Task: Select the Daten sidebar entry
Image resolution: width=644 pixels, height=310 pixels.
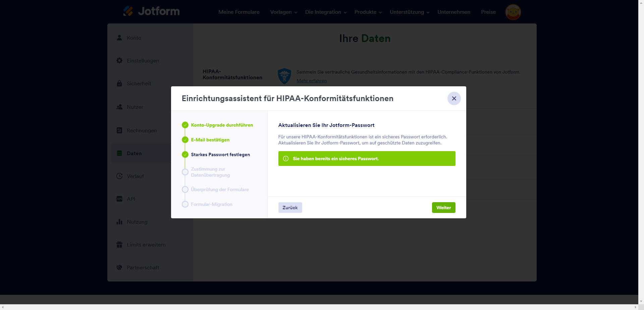Action: (141, 153)
